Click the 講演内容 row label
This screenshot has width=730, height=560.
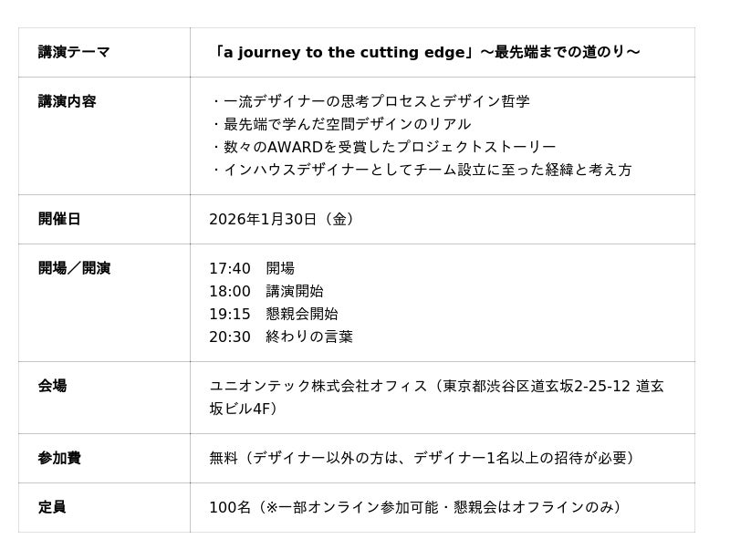pos(67,101)
